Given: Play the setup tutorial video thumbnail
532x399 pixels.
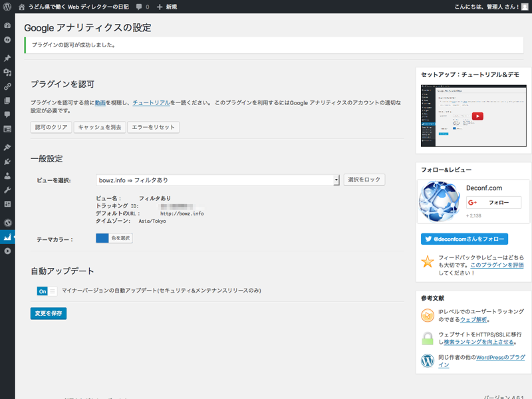Looking at the screenshot, I should 473,116.
